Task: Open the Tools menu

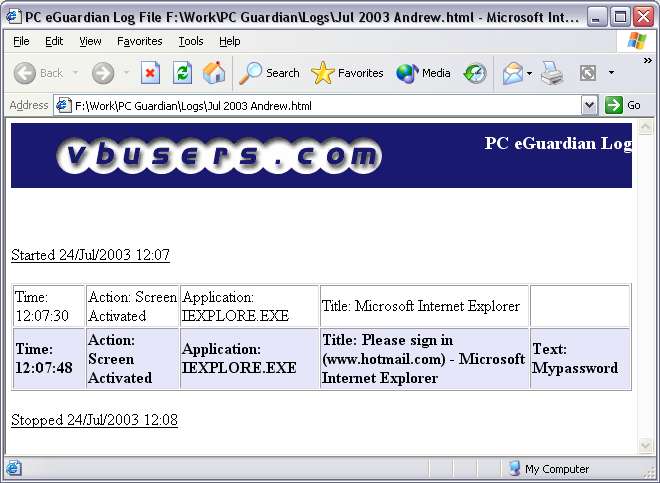Action: coord(191,41)
